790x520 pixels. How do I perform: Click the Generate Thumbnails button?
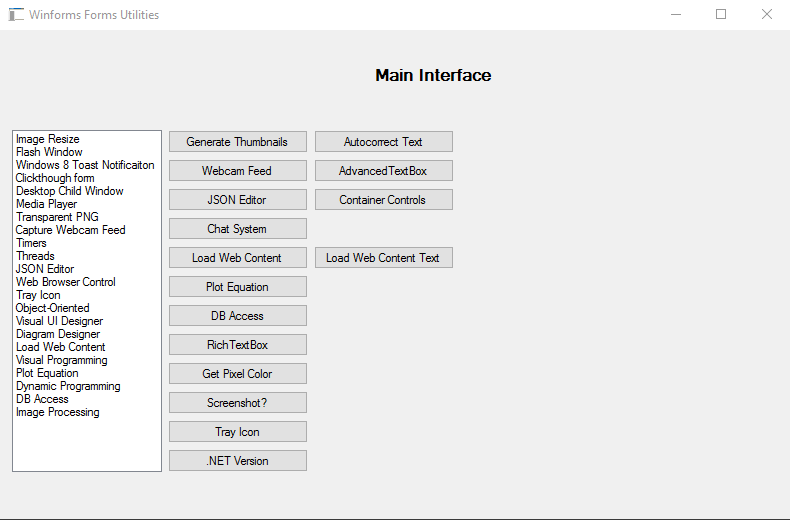238,142
